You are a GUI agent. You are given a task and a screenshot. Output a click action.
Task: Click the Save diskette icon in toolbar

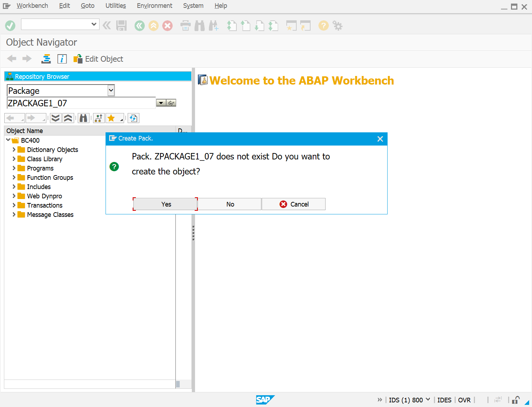(x=122, y=26)
